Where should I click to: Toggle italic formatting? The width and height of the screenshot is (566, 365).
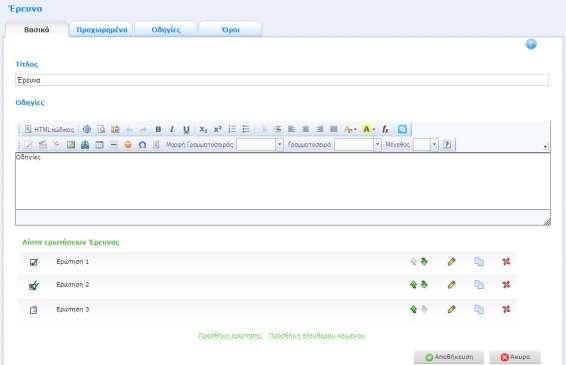pyautogui.click(x=172, y=129)
